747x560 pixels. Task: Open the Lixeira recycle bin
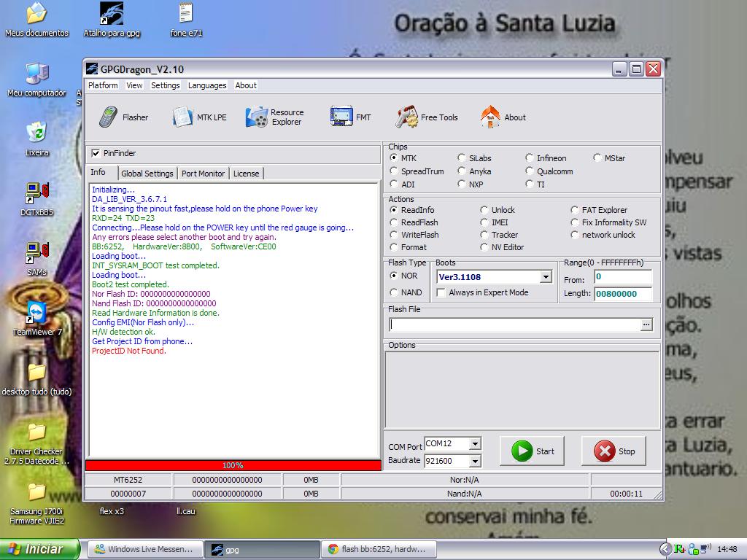(36, 139)
